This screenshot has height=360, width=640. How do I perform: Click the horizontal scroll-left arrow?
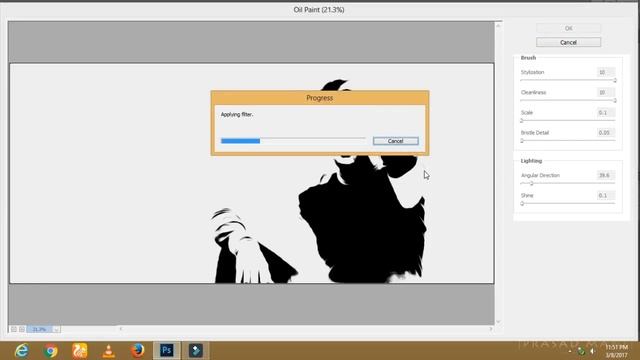[x=120, y=329]
